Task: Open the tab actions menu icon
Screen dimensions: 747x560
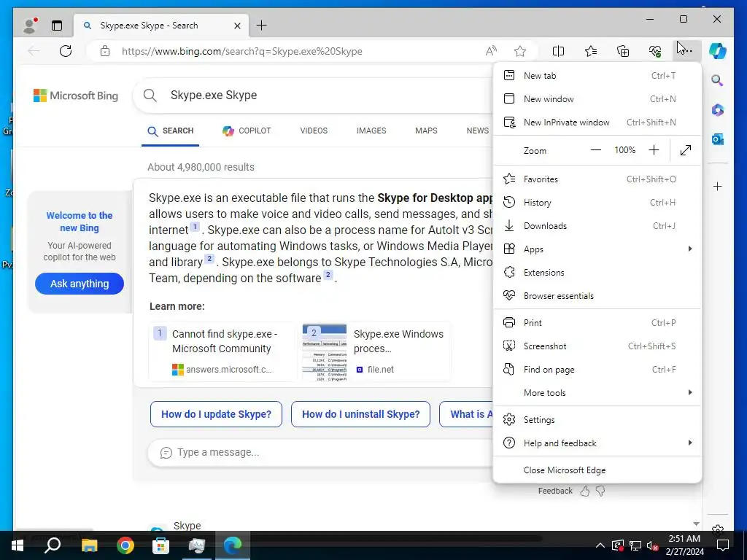Action: [x=57, y=26]
